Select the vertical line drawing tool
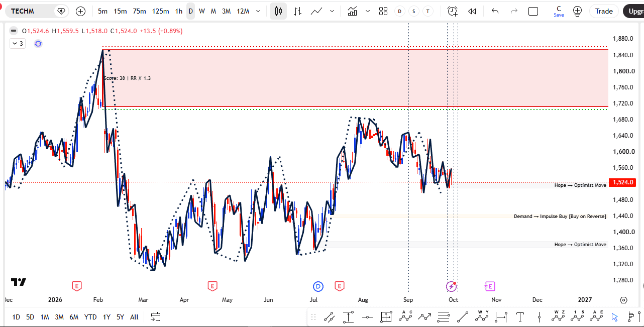The height and width of the screenshot is (327, 644). click(539, 316)
